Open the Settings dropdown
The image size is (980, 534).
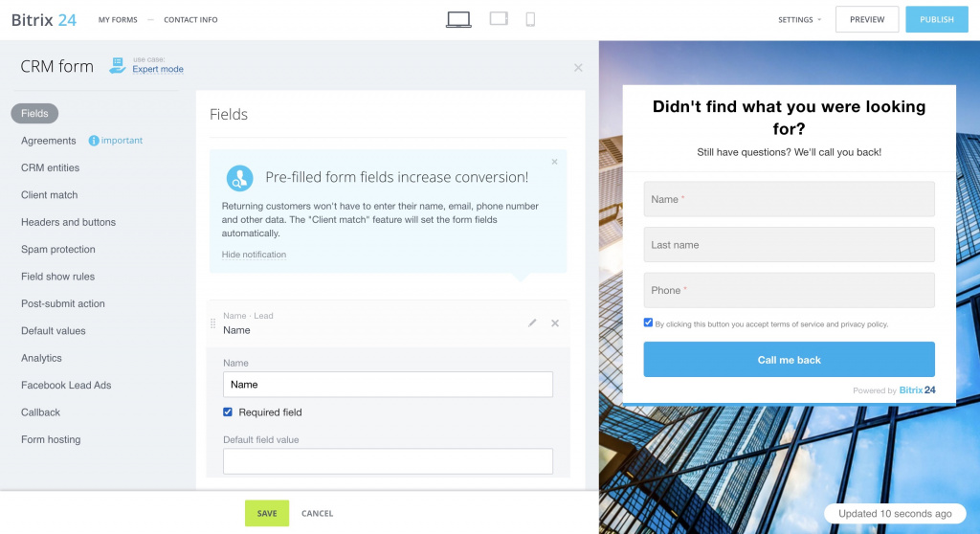pyautogui.click(x=799, y=19)
